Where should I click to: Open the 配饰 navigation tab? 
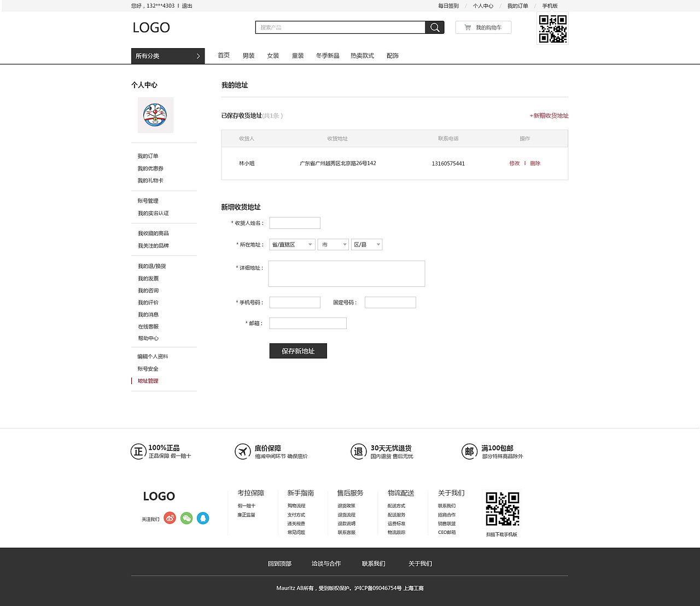coord(393,56)
